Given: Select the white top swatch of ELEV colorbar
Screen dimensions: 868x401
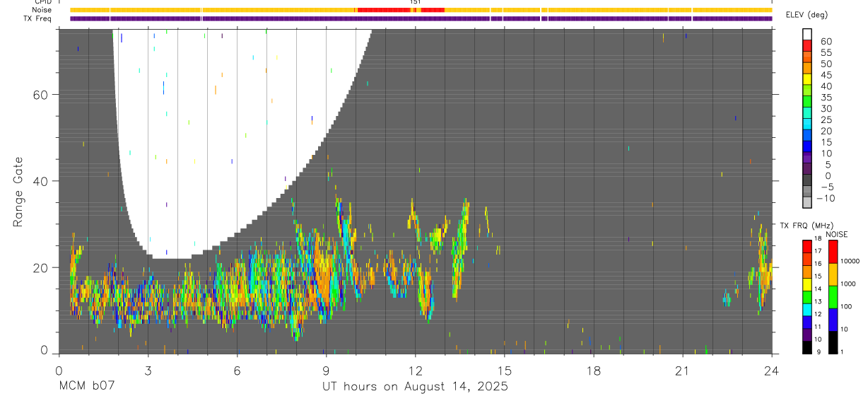Looking at the screenshot, I should click(807, 33).
